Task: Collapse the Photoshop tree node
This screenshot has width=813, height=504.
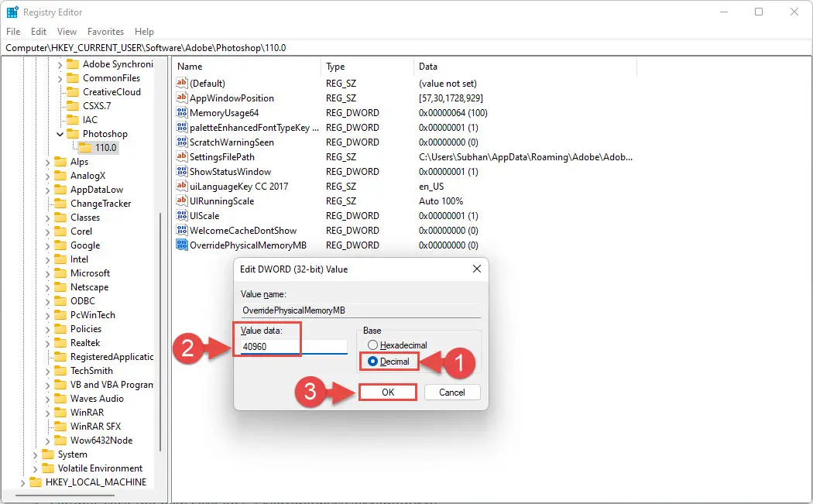Action: pyautogui.click(x=58, y=133)
